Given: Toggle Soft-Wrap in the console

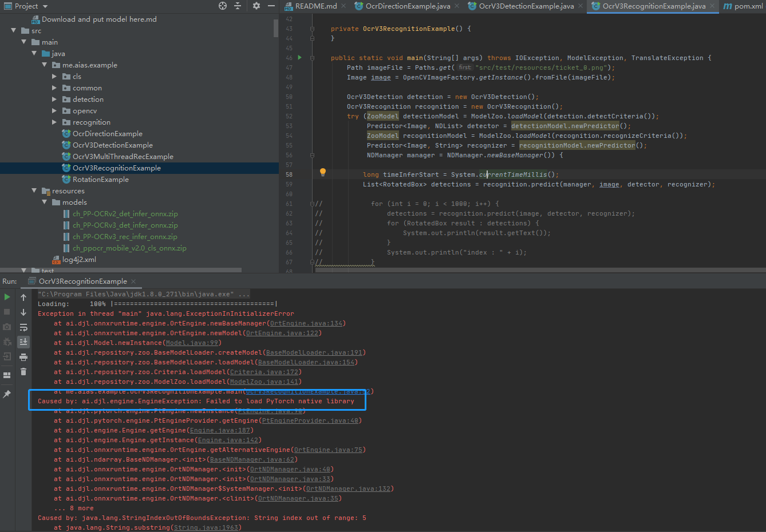Looking at the screenshot, I should pyautogui.click(x=23, y=327).
